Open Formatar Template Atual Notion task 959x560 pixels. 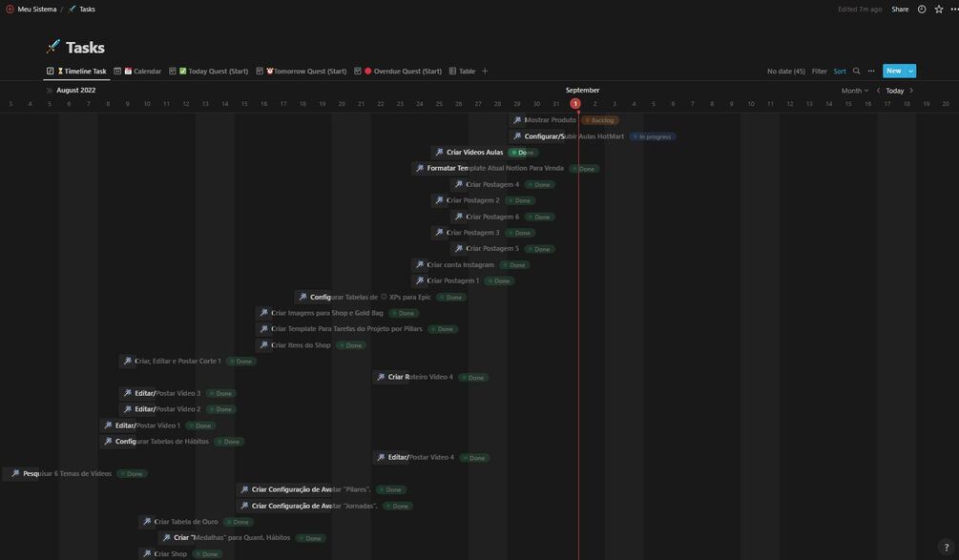(495, 168)
